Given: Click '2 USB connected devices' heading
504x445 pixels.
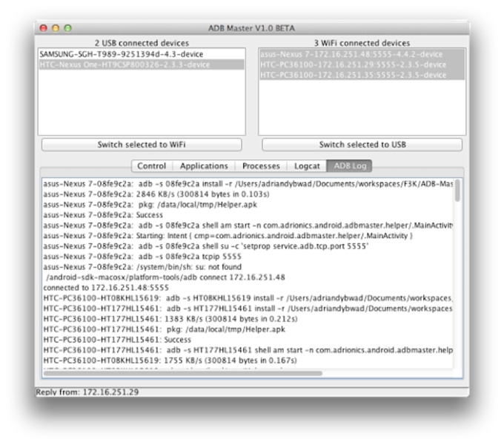Looking at the screenshot, I should coord(142,43).
